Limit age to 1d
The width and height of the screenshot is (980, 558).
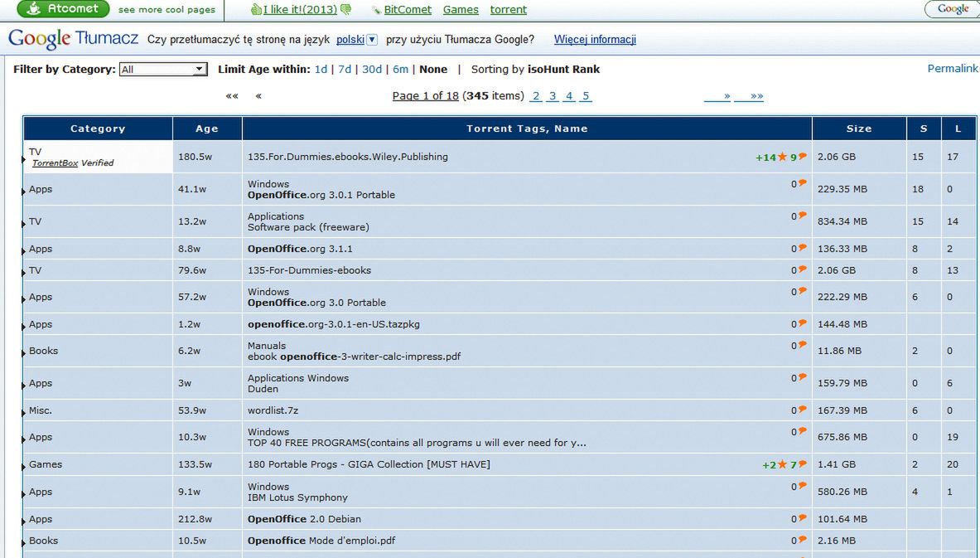tap(321, 70)
